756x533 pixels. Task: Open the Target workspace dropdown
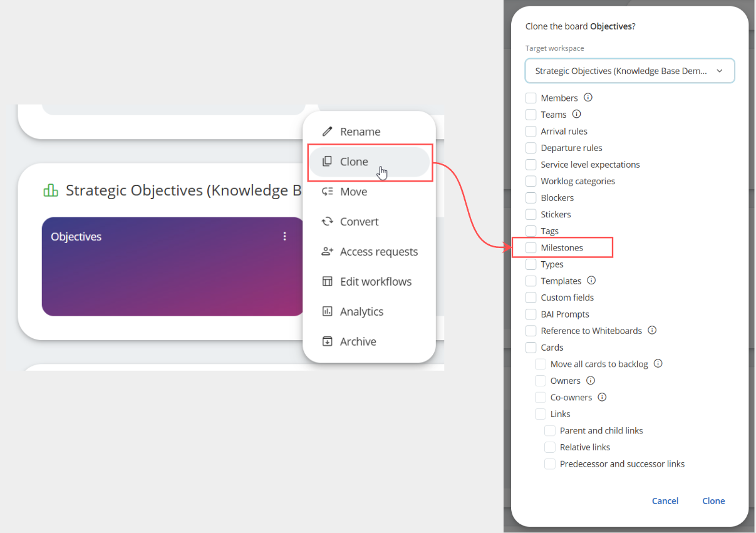(629, 71)
